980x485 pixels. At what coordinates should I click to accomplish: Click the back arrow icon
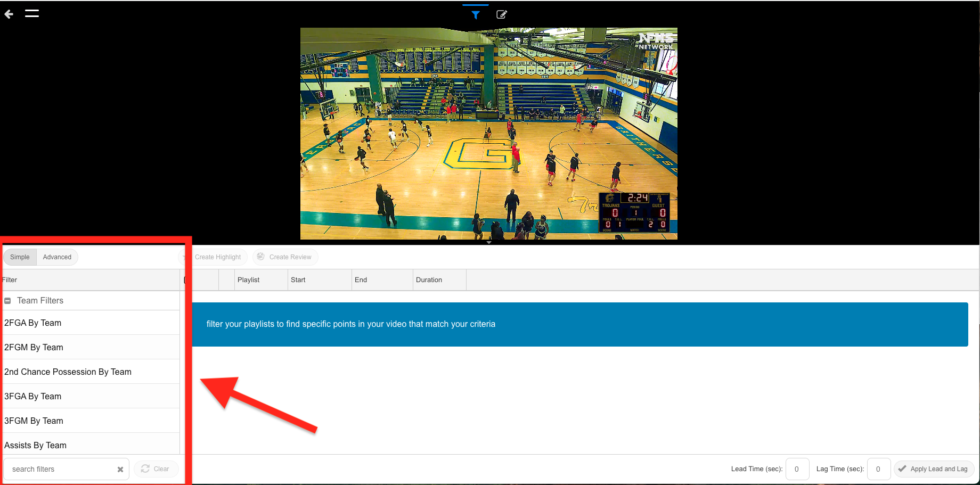pyautogui.click(x=9, y=14)
